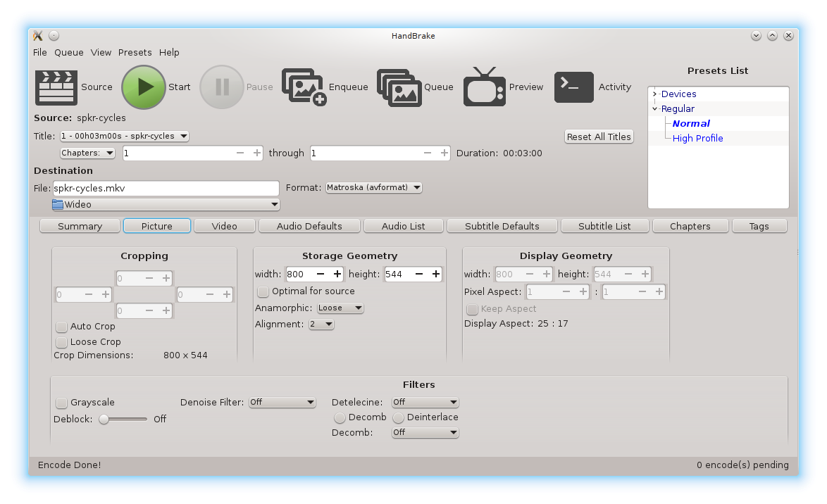Open the Queue menu
Image resolution: width=827 pixels, height=504 pixels.
pyautogui.click(x=69, y=52)
